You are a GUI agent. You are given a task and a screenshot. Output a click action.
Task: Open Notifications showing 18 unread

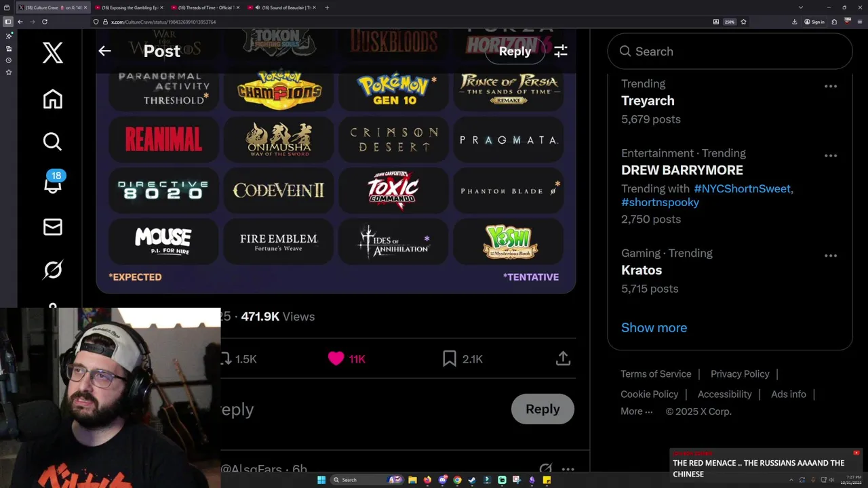[x=53, y=183]
